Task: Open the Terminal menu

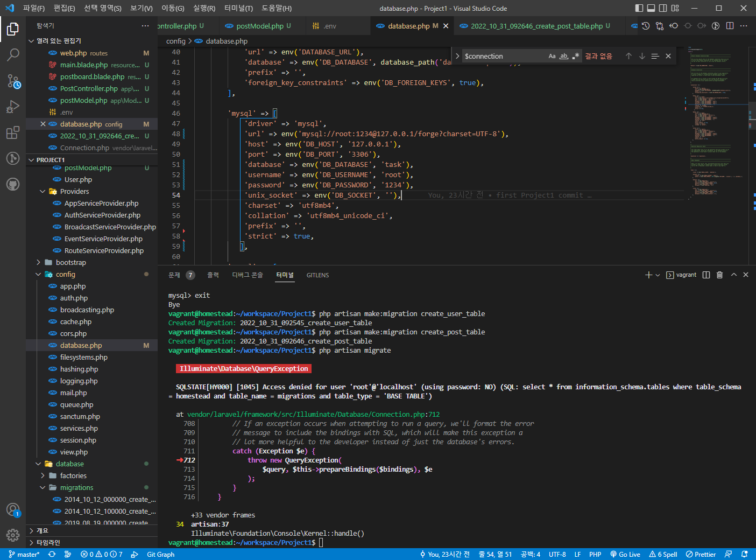Action: tap(238, 8)
